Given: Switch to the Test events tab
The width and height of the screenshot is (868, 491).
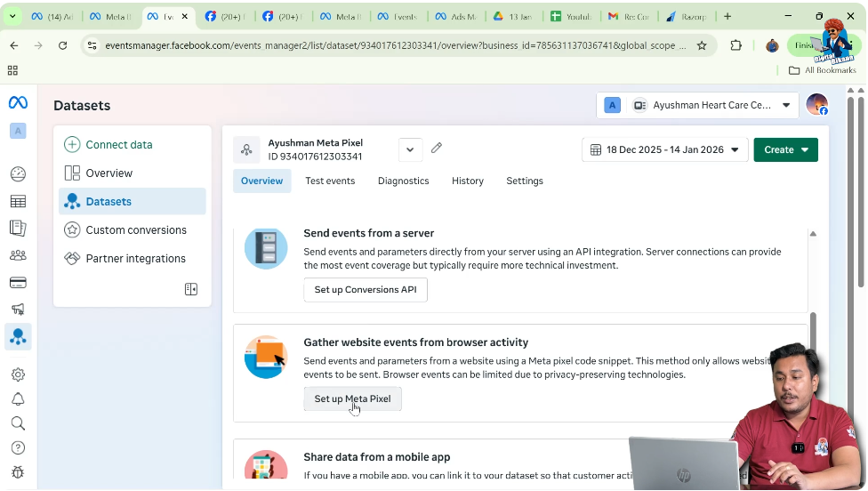Looking at the screenshot, I should [330, 181].
